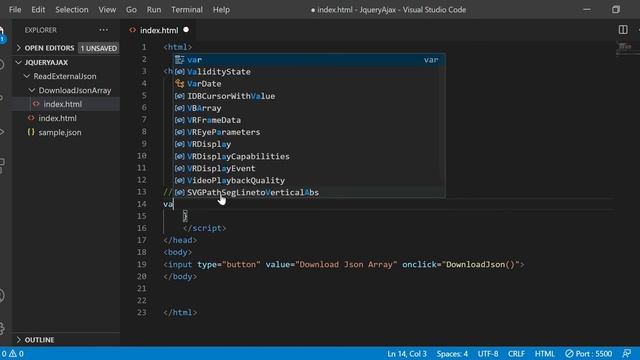Screen dimensions: 640x360
Task: Select the ValidityState suggestion
Action: click(309, 72)
